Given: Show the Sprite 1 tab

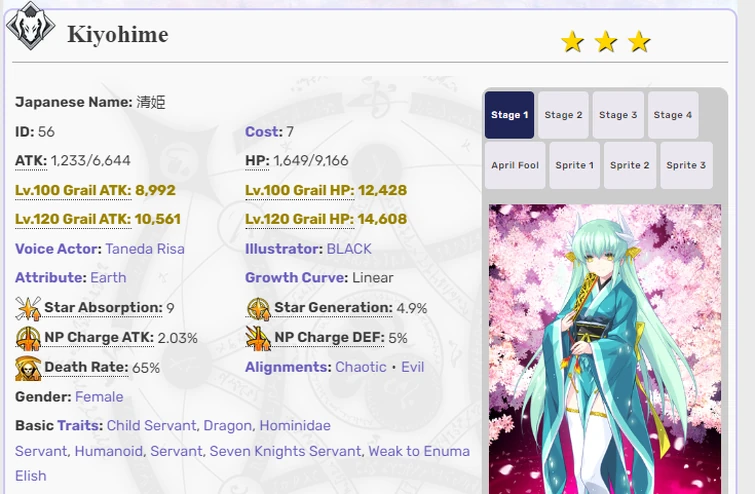Looking at the screenshot, I should 574,165.
